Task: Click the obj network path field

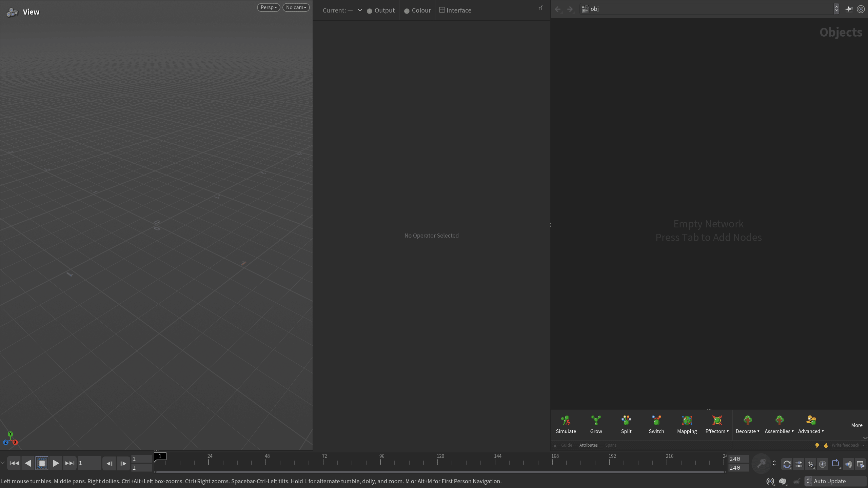Action: click(x=707, y=9)
